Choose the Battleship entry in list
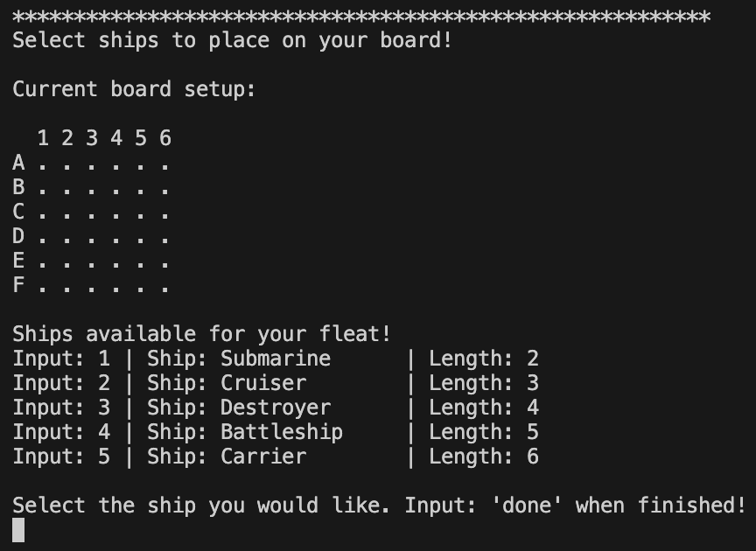The width and height of the screenshot is (756, 551). (x=276, y=432)
